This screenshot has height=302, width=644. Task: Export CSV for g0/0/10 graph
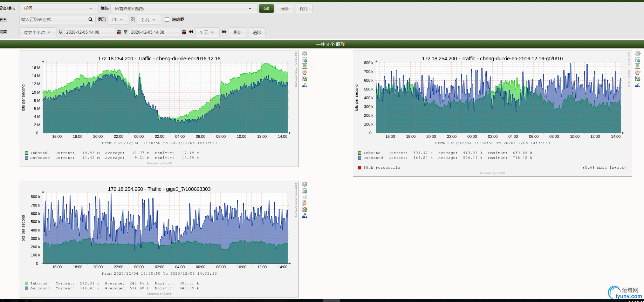point(638,60)
